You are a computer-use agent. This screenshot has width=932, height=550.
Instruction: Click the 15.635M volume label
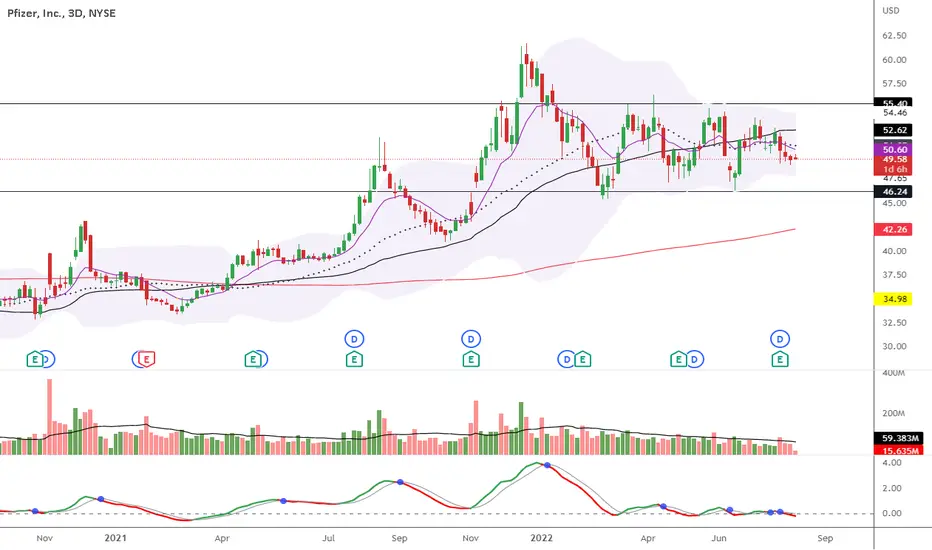click(x=899, y=450)
